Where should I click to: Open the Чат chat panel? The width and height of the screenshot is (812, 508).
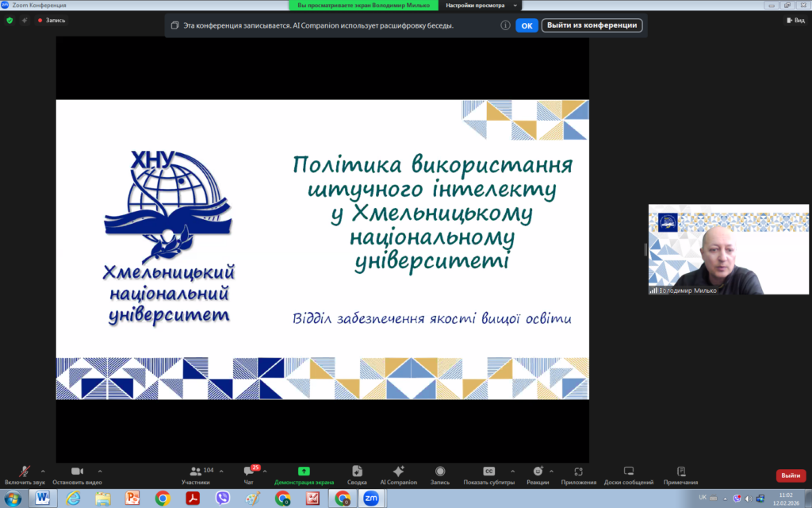point(249,471)
